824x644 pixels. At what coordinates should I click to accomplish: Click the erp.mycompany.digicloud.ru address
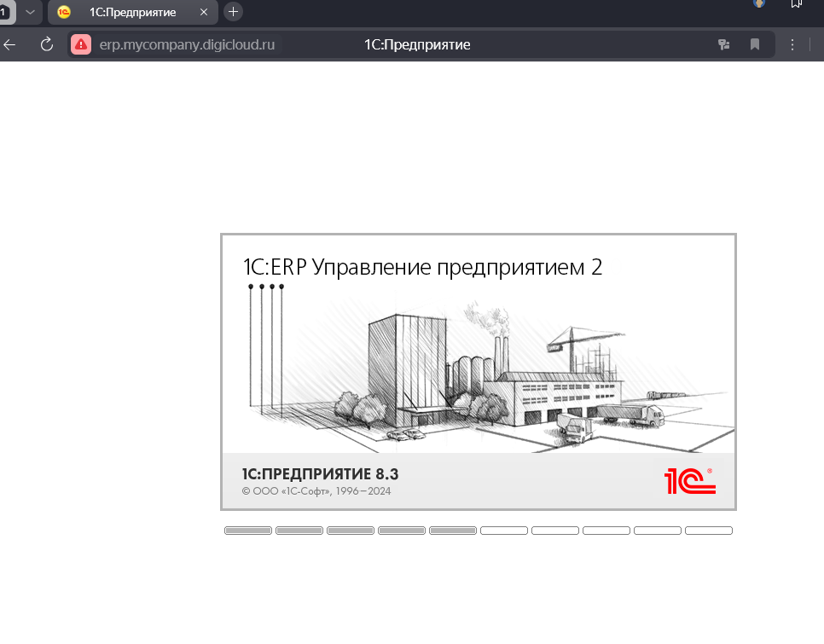[x=186, y=44]
